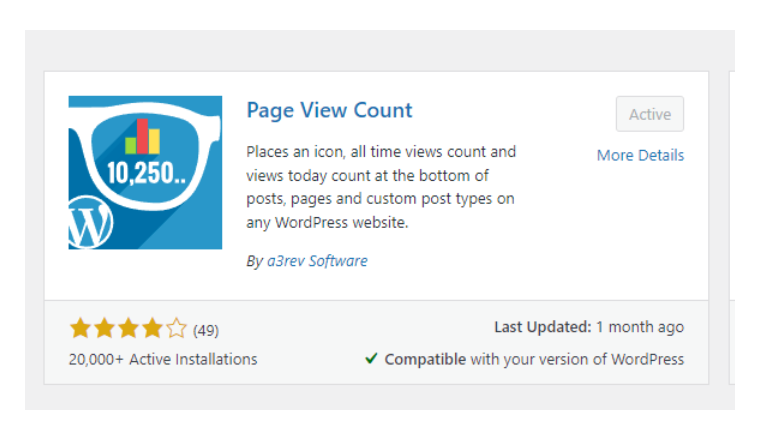Viewport: 760px width, 440px height.
Task: Click the plugin description paragraph
Action: (381, 187)
